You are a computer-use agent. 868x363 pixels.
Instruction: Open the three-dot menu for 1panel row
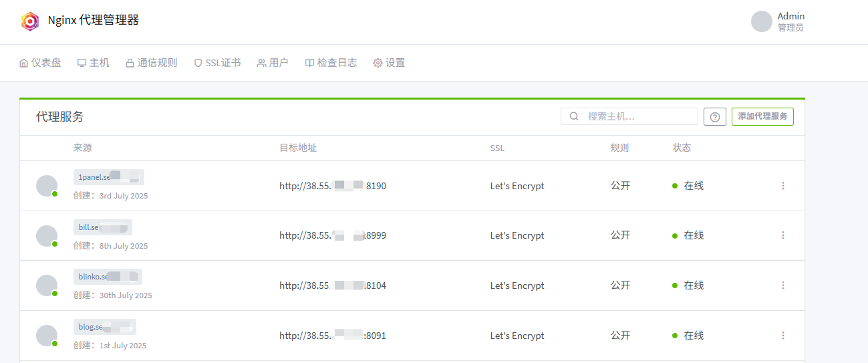(x=783, y=186)
